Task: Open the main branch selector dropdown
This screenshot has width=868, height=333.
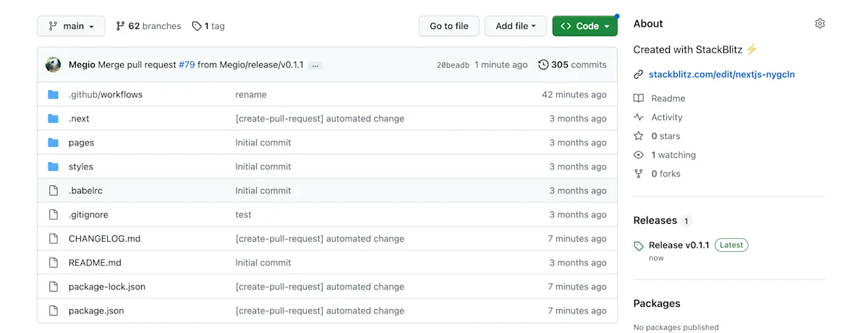Action: (x=71, y=26)
